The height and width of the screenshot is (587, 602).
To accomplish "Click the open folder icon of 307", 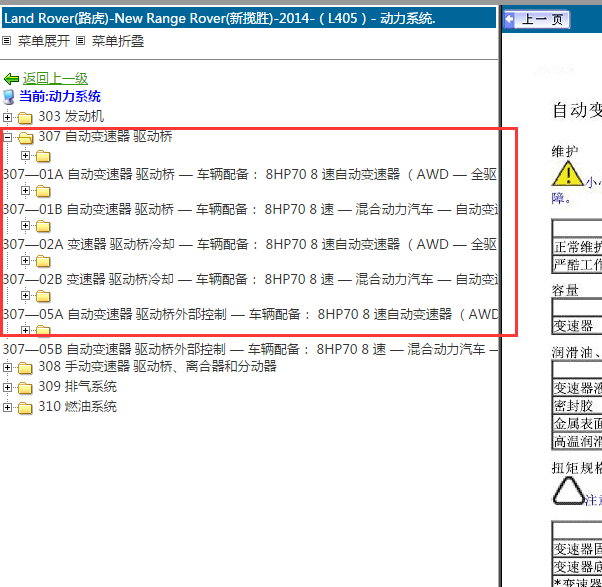I will (25, 137).
